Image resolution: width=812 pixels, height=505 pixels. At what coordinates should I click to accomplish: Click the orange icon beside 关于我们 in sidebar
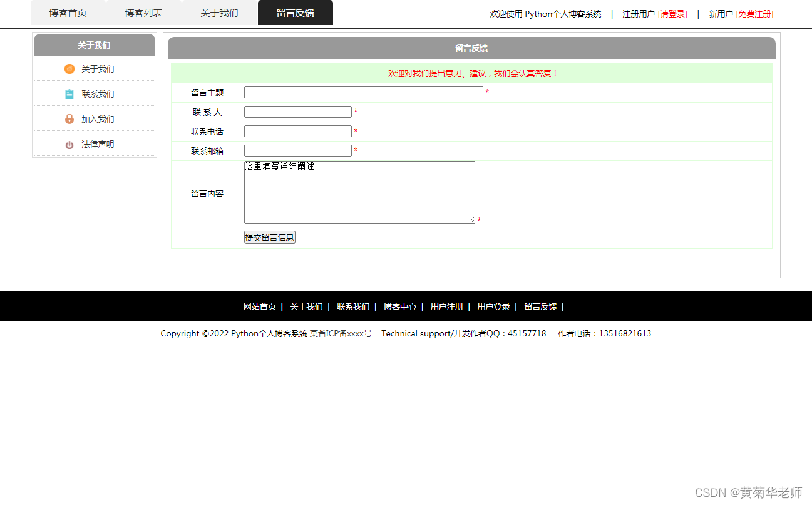point(69,69)
